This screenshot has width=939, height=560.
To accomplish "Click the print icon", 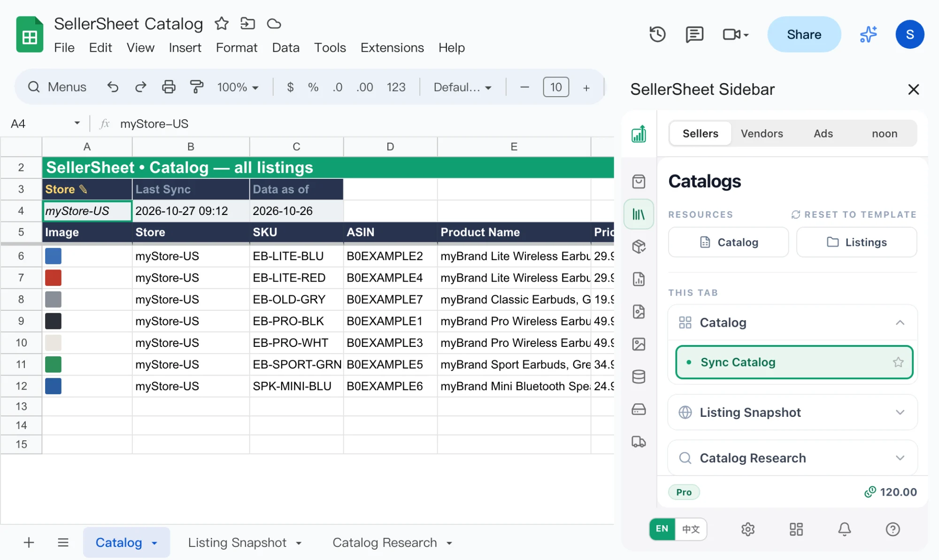I will (169, 87).
